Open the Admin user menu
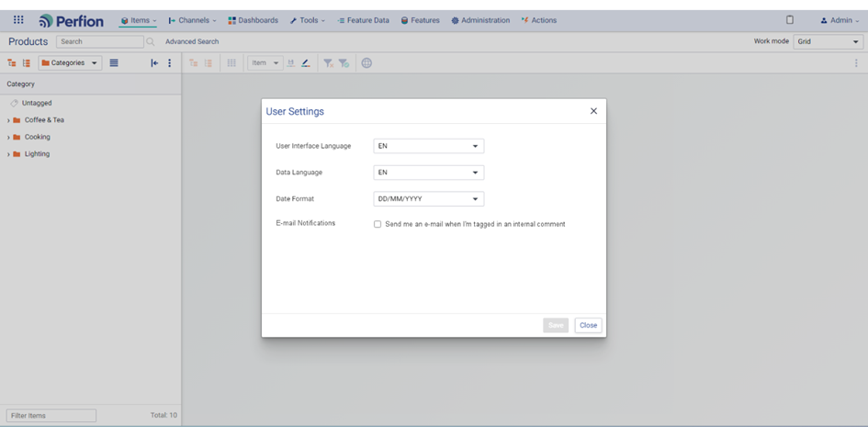Screen dimensions: 868x436 [x=840, y=20]
